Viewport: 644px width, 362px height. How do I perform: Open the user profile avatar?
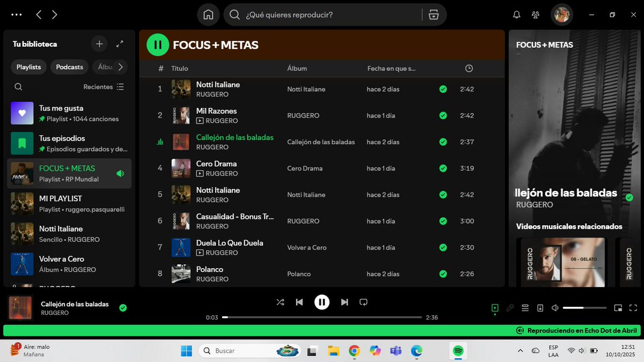pyautogui.click(x=562, y=14)
